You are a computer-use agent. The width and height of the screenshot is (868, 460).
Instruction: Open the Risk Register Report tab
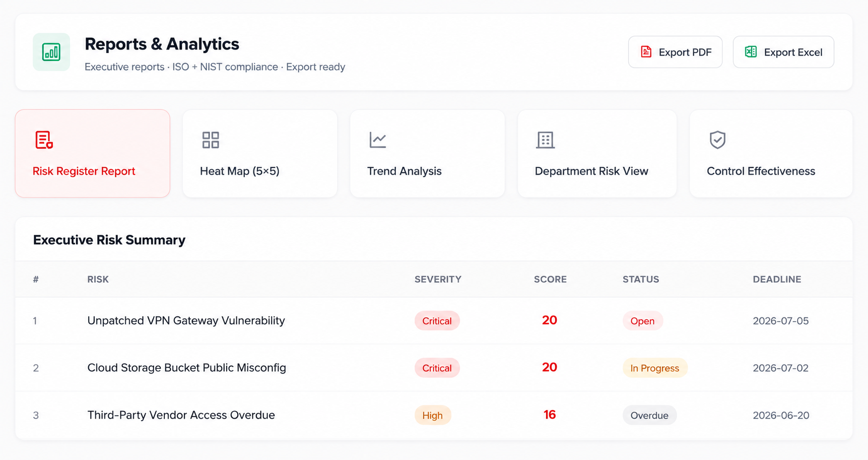pos(93,153)
